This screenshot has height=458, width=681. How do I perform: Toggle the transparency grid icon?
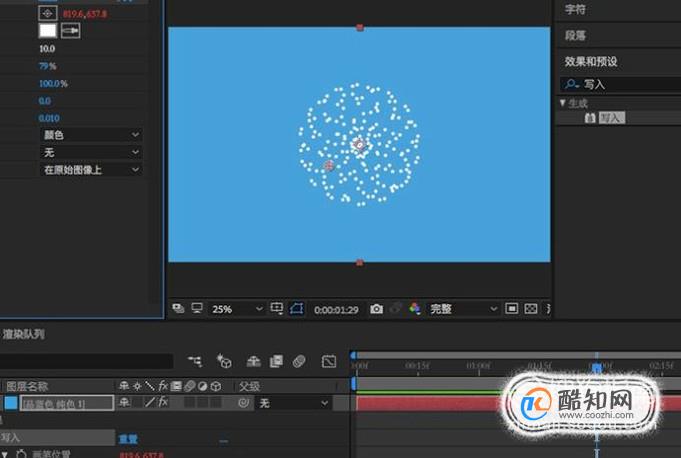click(x=531, y=309)
